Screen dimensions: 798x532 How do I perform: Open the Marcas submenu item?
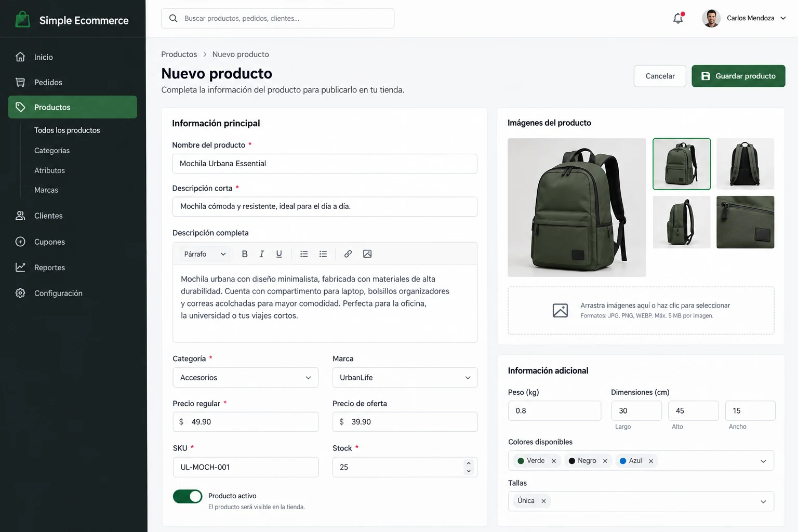[46, 190]
